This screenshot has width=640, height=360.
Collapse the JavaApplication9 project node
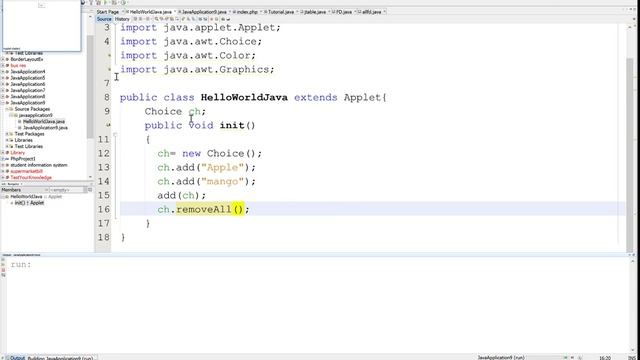tap(3, 103)
